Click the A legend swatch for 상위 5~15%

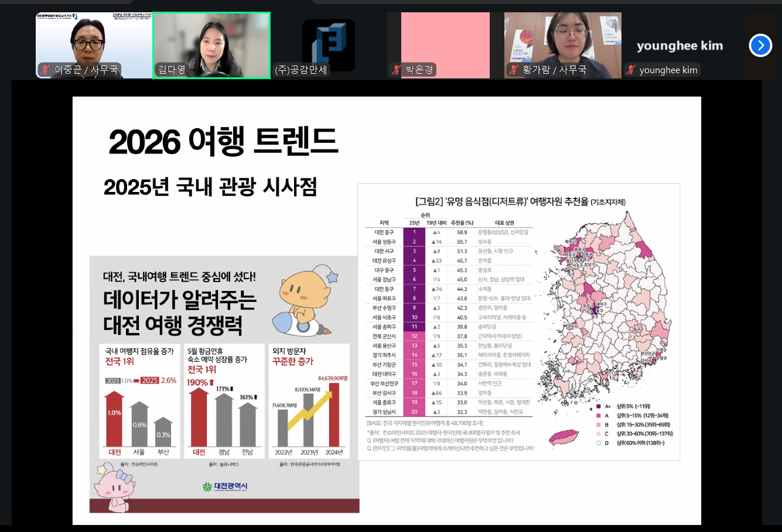point(598,416)
